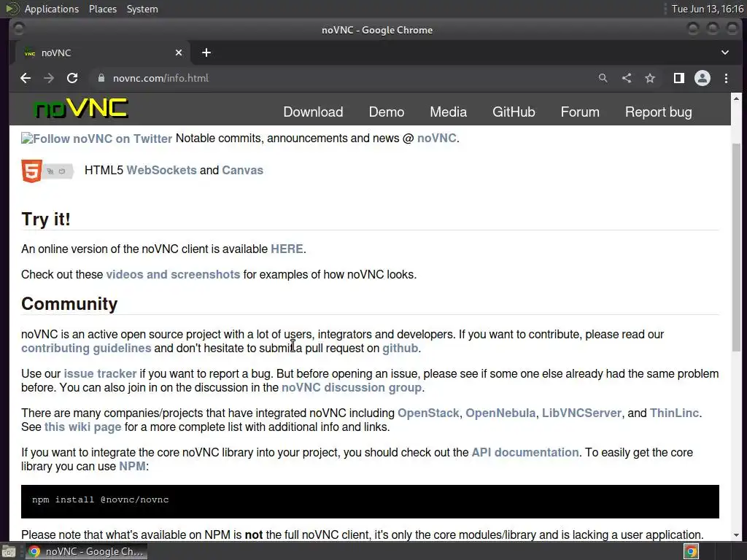The width and height of the screenshot is (747, 560).
Task: Open the OpenNebula link
Action: (500, 413)
